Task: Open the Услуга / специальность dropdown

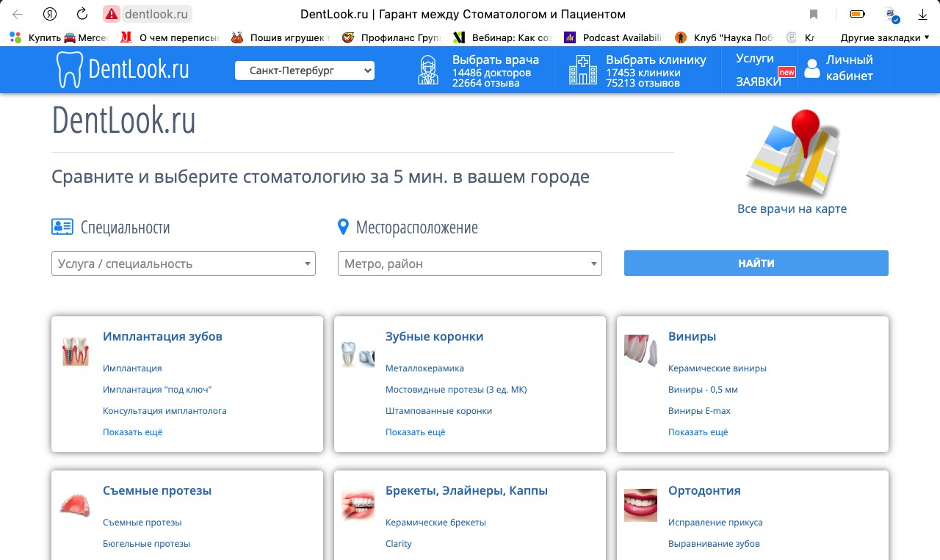Action: point(184,263)
